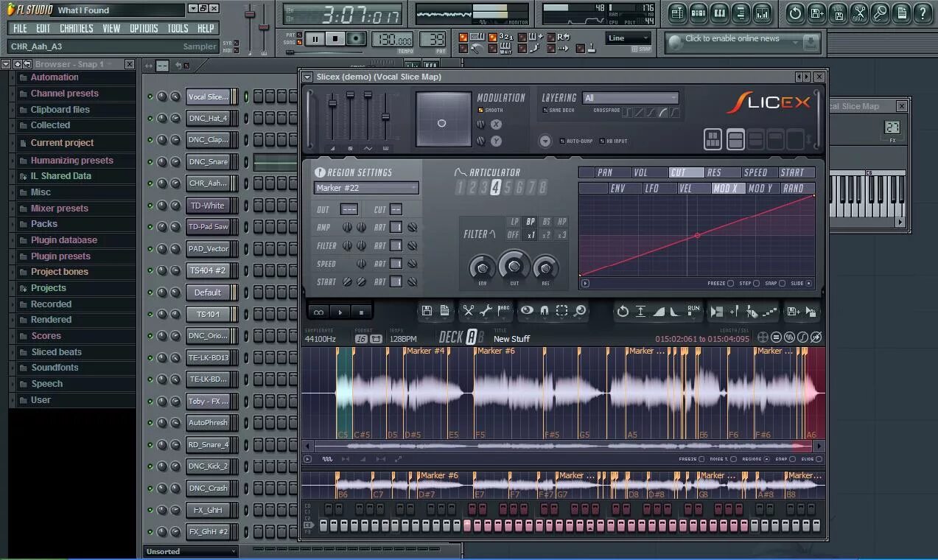Viewport: 938px width, 560px height.
Task: Click the Slicex play preview button
Action: click(x=340, y=312)
